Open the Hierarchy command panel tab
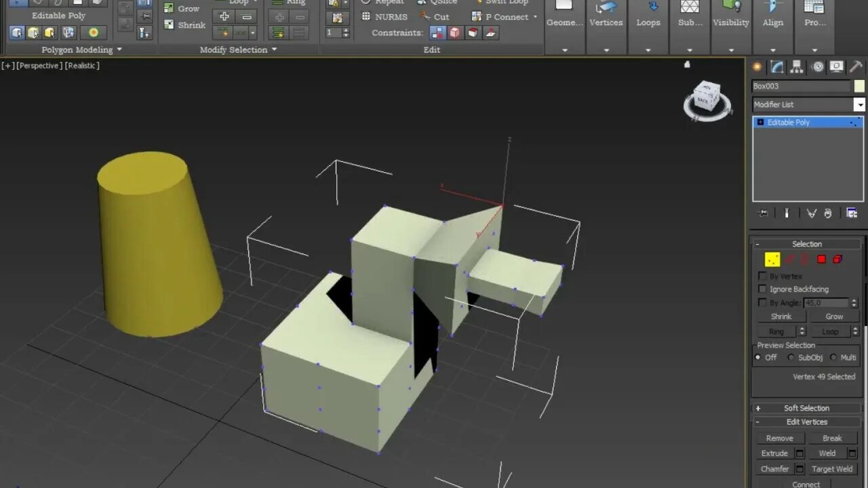This screenshot has height=488, width=868. (797, 66)
